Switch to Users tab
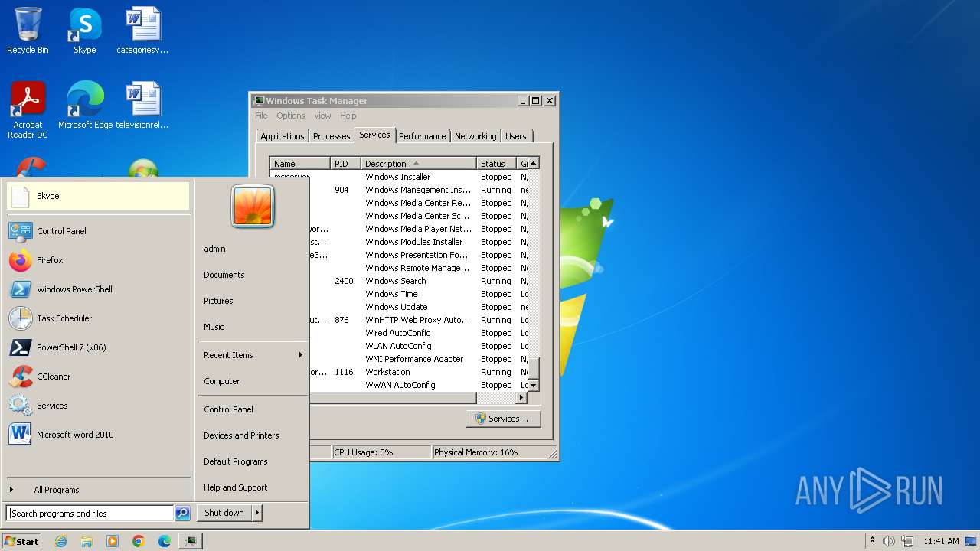980x551 pixels. (x=516, y=136)
